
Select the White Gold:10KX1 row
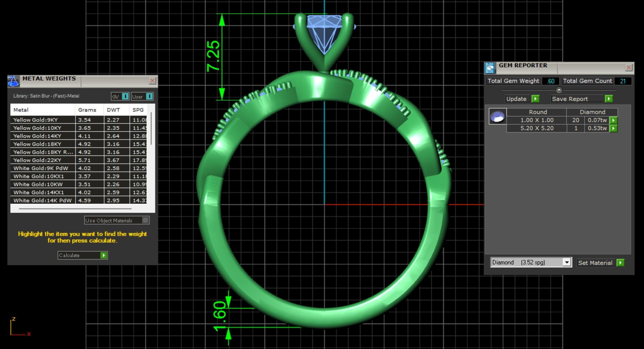click(x=78, y=176)
